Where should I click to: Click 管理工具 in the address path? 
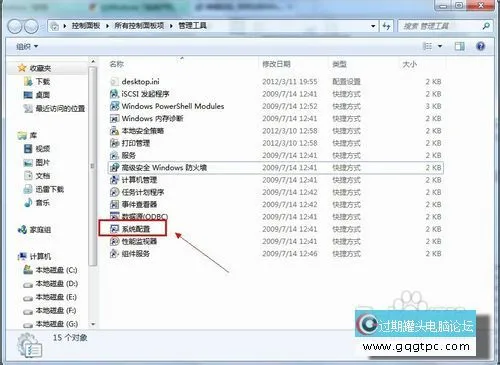click(x=192, y=26)
